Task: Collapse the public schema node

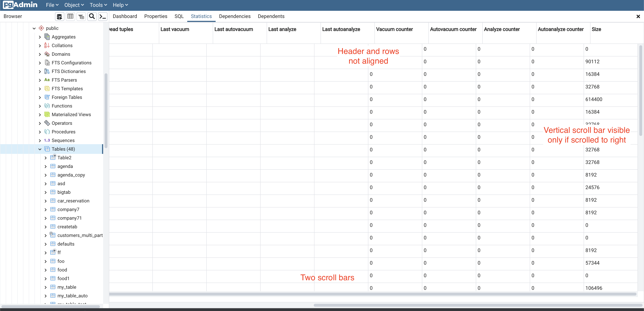Action: point(34,28)
